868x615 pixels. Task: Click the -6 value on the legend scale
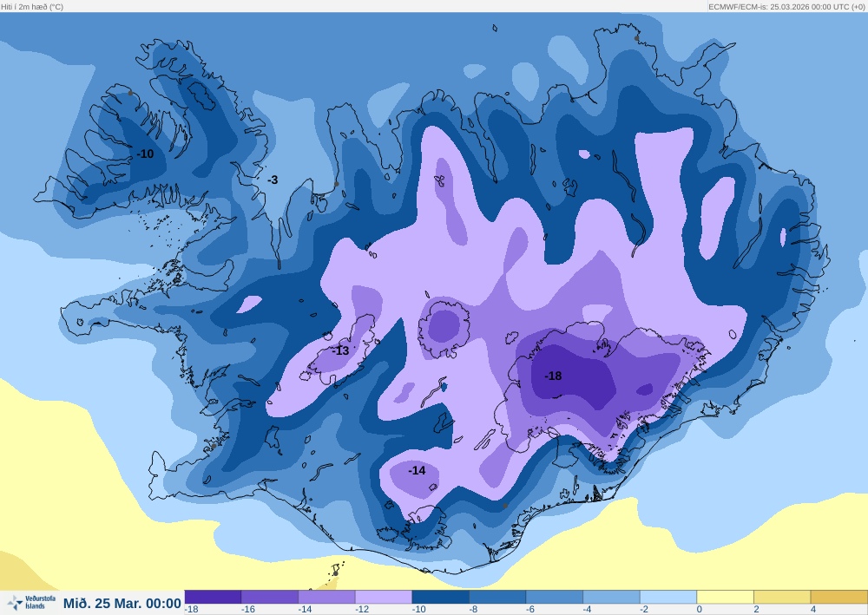[531, 610]
